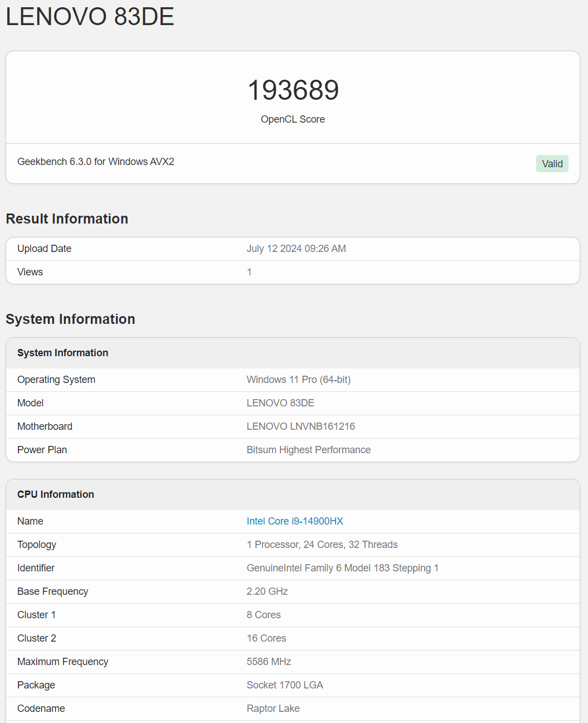
Task: Click the Valid status badge
Action: (552, 163)
